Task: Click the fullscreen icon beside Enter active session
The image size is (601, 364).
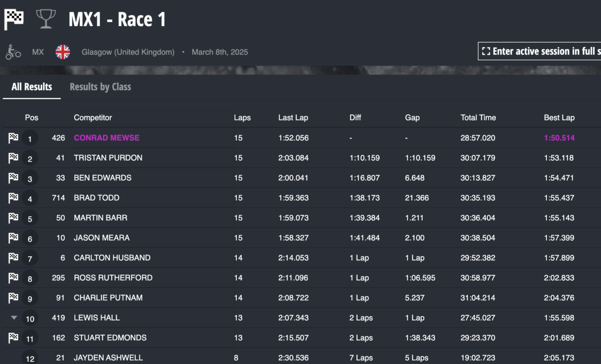Action: click(486, 51)
